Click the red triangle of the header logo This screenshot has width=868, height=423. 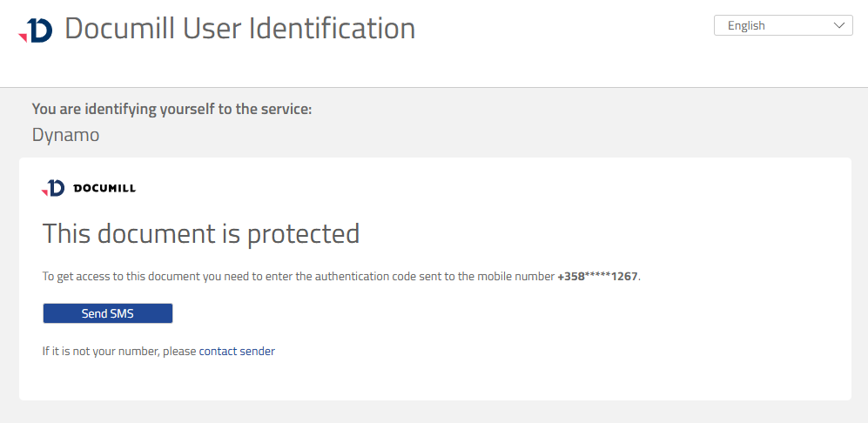23,36
